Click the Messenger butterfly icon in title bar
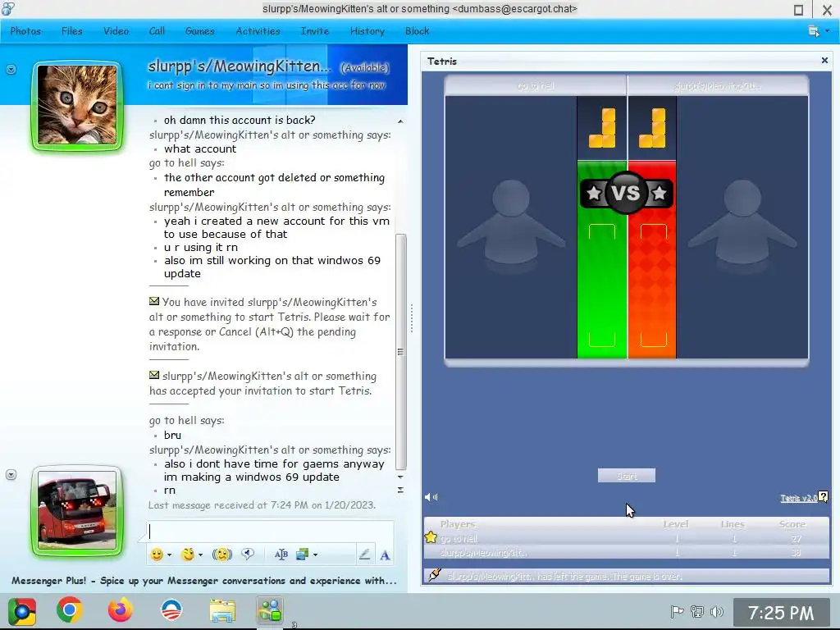840x630 pixels. tap(8, 8)
